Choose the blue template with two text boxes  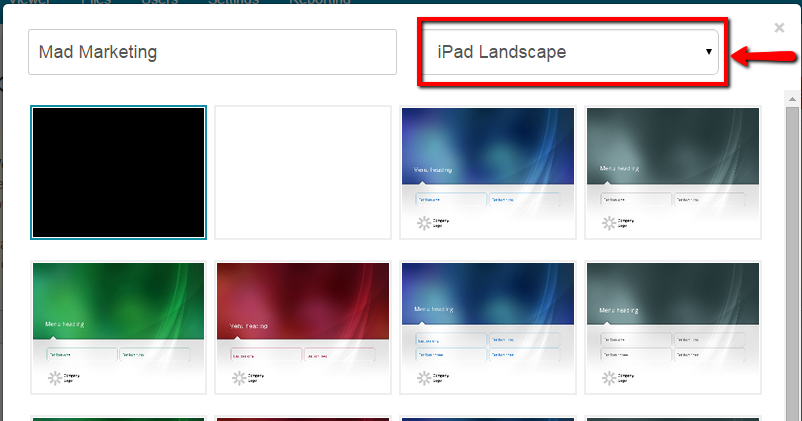tap(488, 172)
